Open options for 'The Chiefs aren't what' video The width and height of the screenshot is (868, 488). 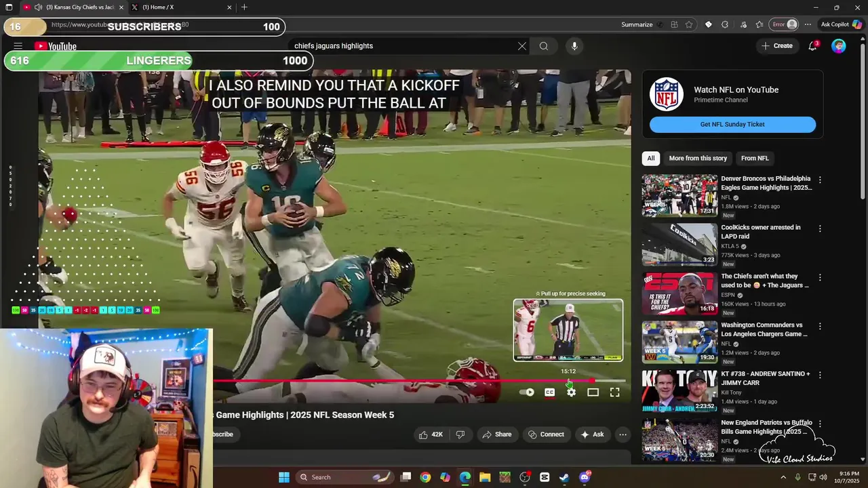(820, 278)
